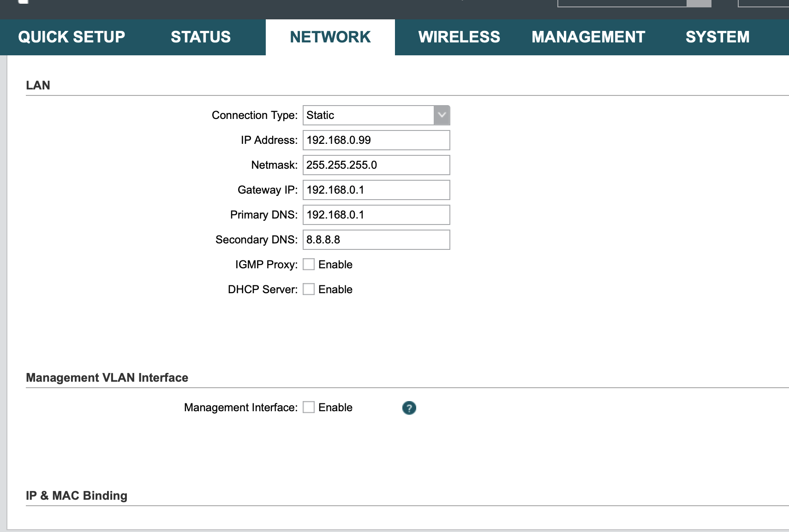Edit the Primary DNS field
789x532 pixels.
tap(377, 215)
